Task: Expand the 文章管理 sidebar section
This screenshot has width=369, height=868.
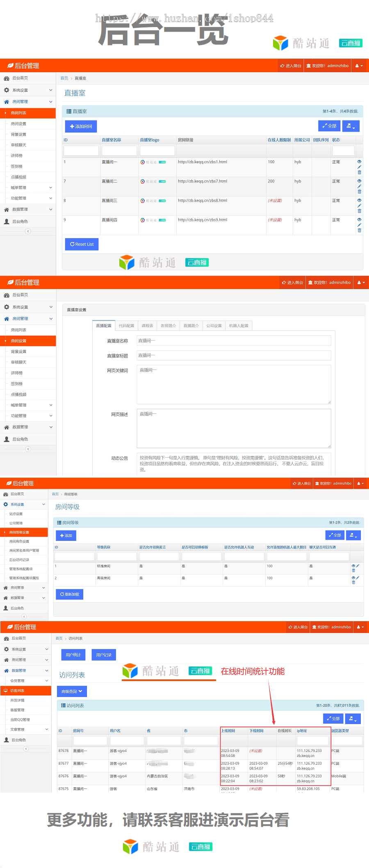Action: tap(25, 729)
